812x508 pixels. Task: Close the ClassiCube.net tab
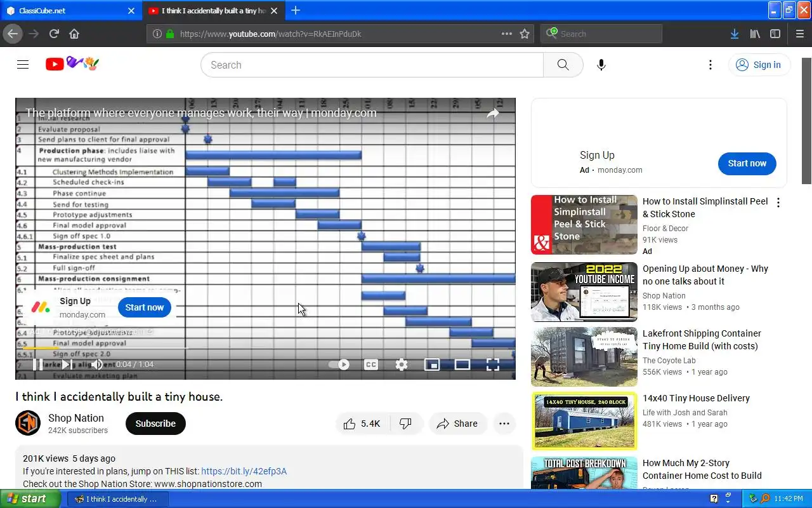tap(131, 11)
